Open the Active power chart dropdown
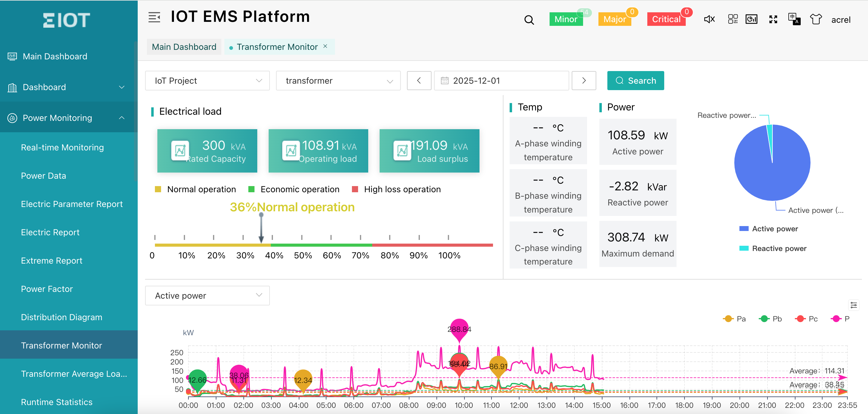 tap(207, 296)
